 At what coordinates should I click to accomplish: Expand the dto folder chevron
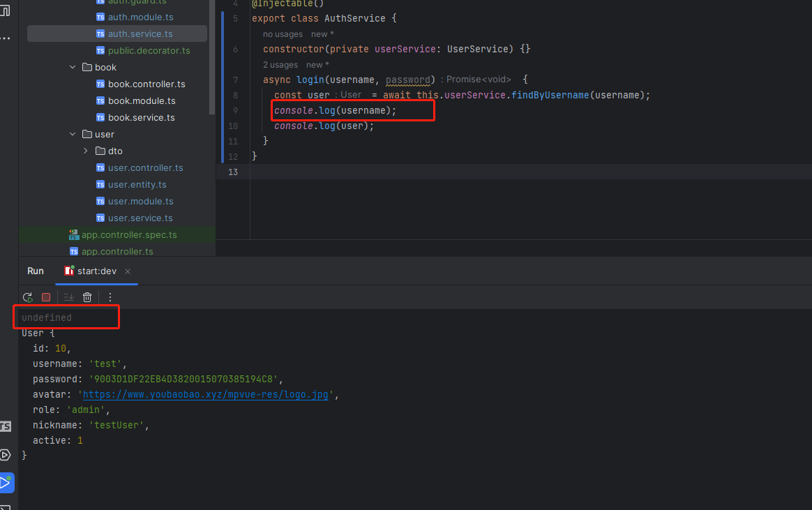pos(86,151)
